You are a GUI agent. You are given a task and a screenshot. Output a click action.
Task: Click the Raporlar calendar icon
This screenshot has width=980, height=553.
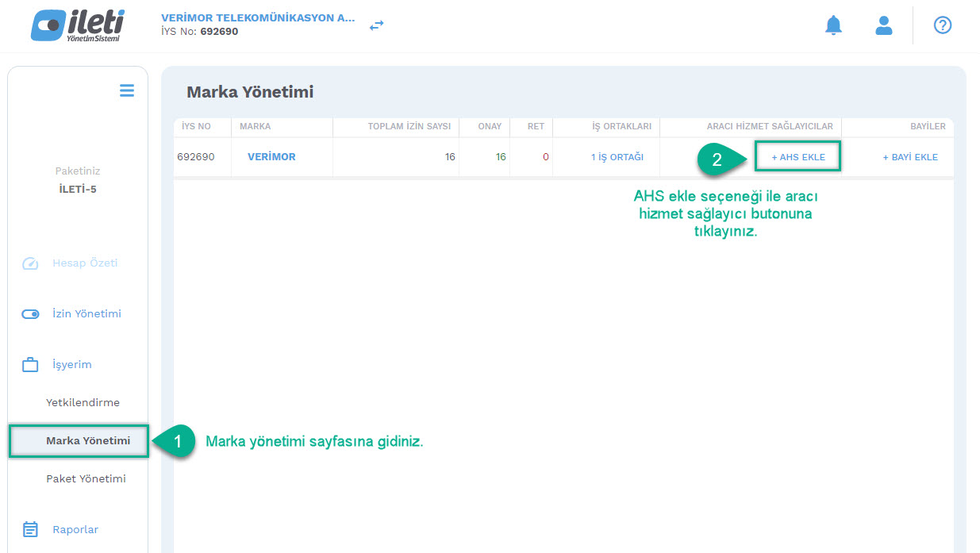tap(30, 529)
